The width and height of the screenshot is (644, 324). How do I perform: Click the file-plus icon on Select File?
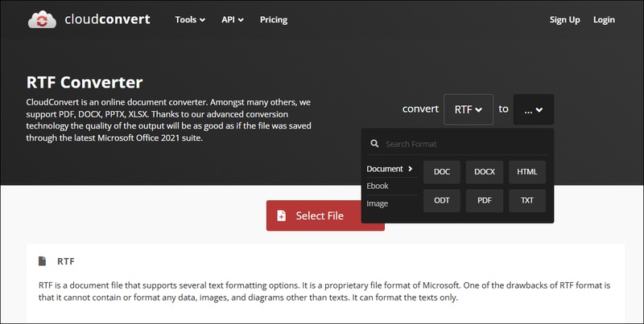click(x=281, y=215)
